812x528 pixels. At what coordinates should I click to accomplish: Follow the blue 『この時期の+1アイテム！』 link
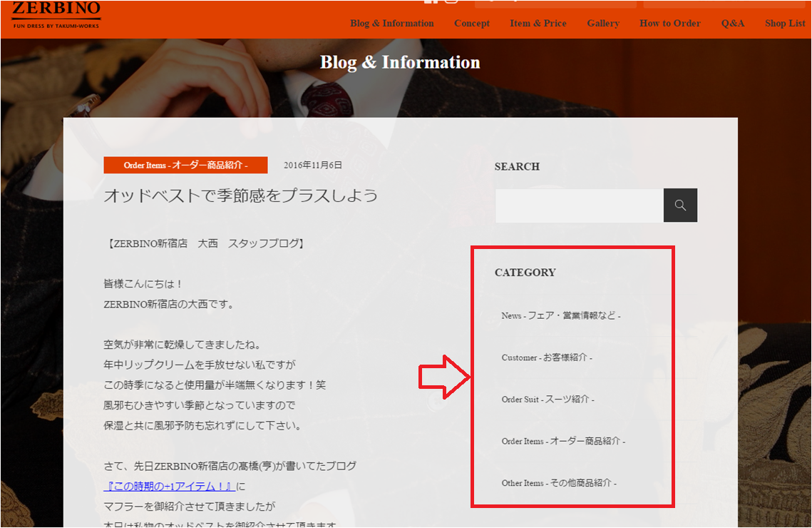(x=169, y=487)
